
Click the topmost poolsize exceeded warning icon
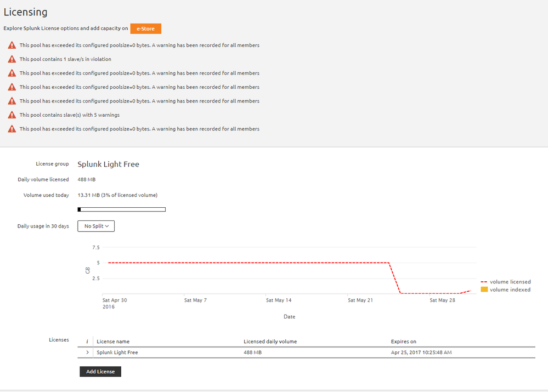click(12, 46)
